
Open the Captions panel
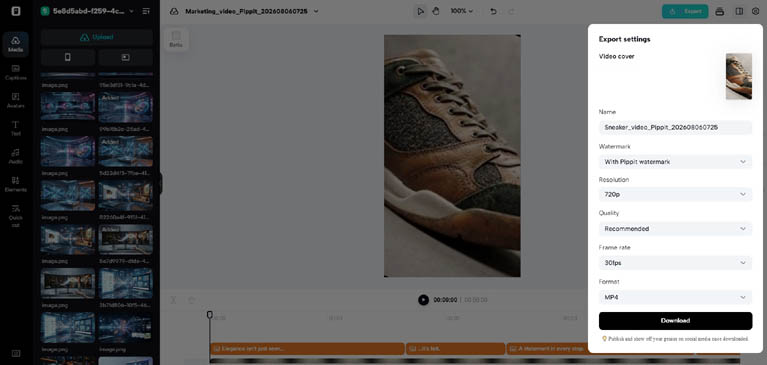15,72
